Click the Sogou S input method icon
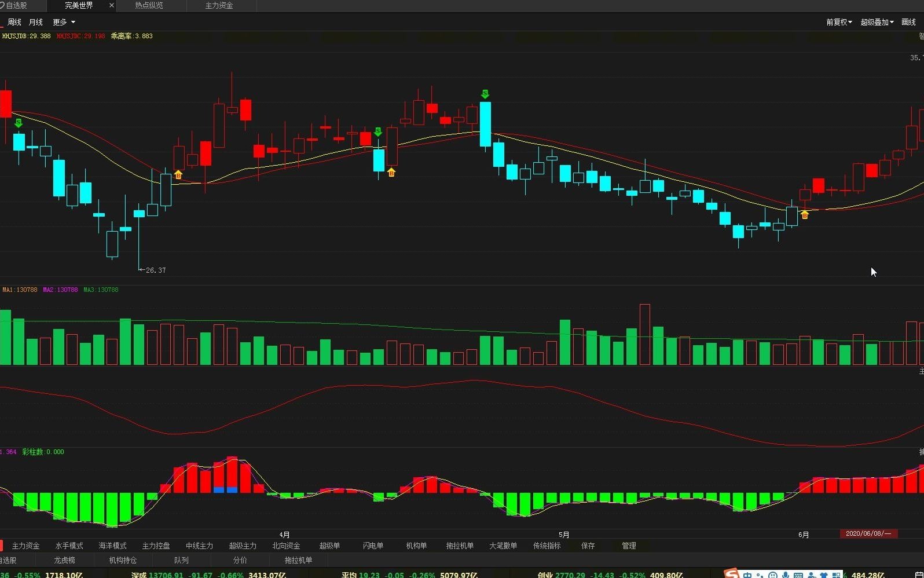 pos(732,574)
